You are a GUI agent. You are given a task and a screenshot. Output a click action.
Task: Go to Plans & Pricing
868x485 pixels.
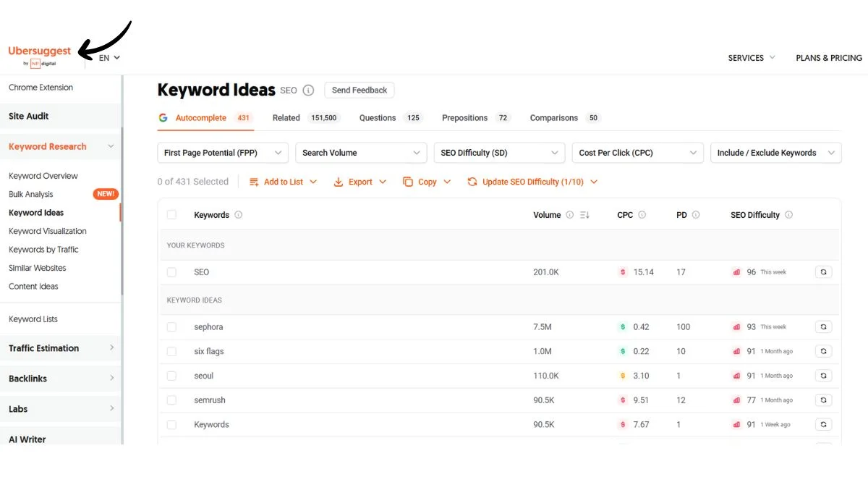coord(829,58)
